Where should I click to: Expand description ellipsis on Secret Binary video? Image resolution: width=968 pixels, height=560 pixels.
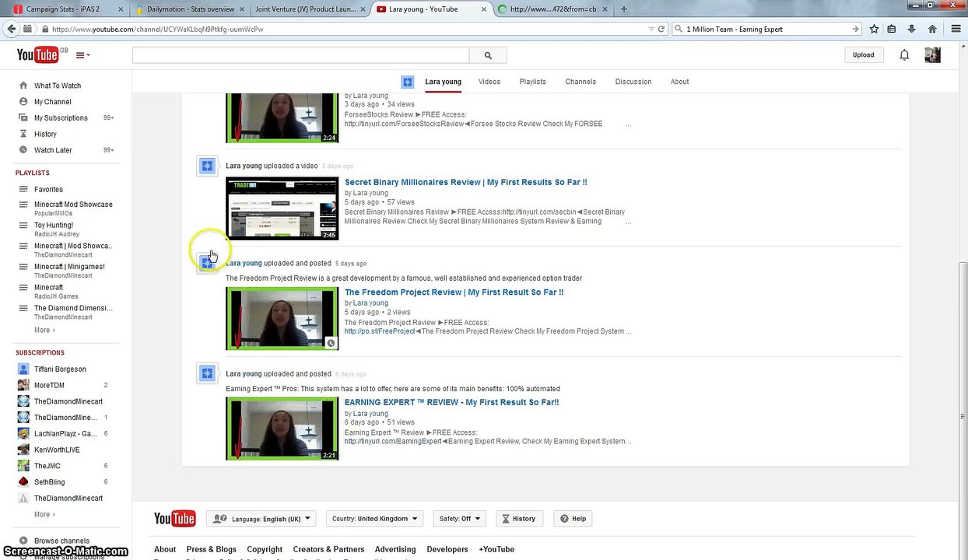click(628, 222)
